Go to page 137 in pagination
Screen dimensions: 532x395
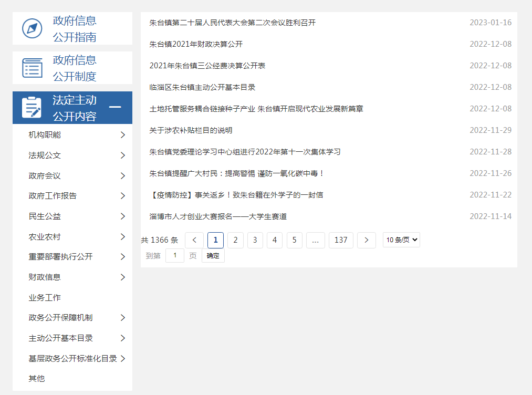(341, 240)
